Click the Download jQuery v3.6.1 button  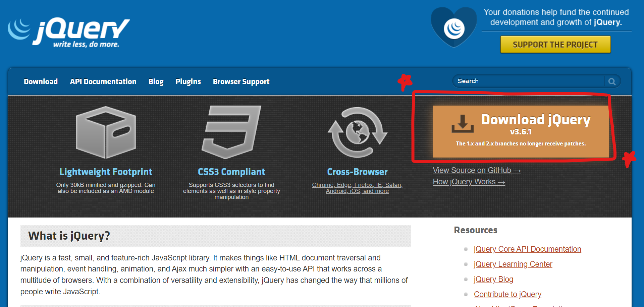click(521, 131)
